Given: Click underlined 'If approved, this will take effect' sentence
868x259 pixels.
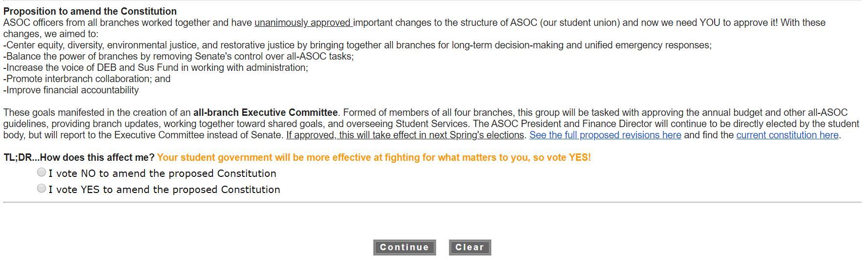Looking at the screenshot, I should (405, 135).
